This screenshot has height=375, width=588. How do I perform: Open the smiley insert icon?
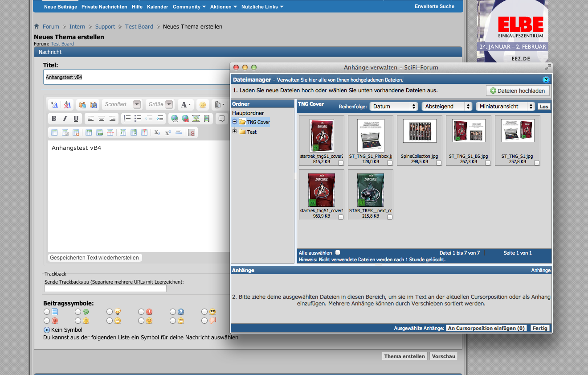[203, 105]
